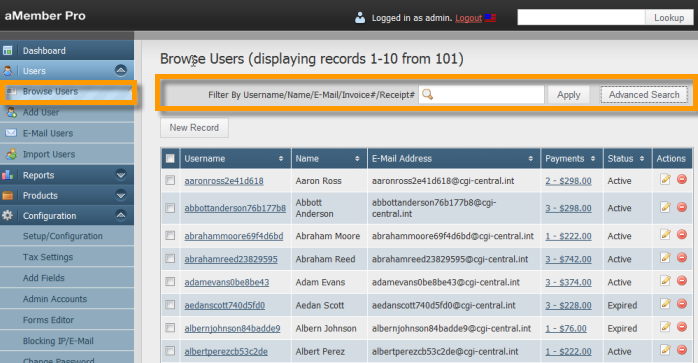The height and width of the screenshot is (363, 698).
Task: Edit Adam Evans' record pencil icon
Action: pyautogui.click(x=666, y=281)
